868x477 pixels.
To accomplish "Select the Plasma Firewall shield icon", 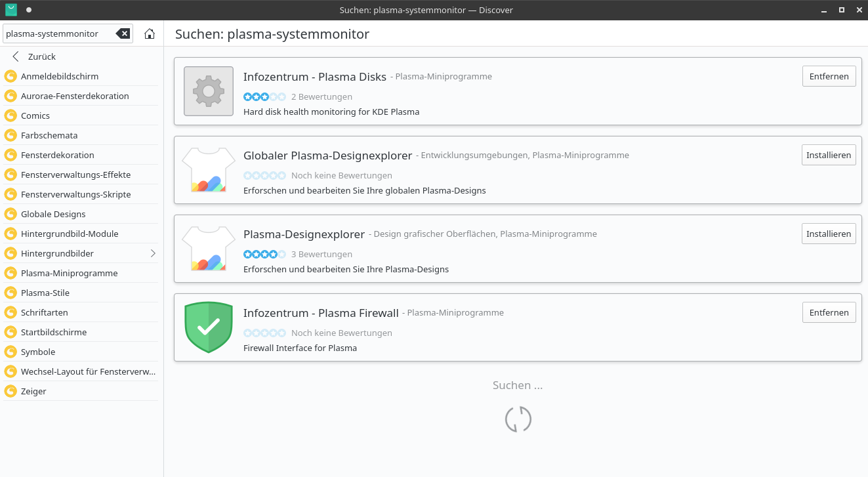I will coord(208,327).
